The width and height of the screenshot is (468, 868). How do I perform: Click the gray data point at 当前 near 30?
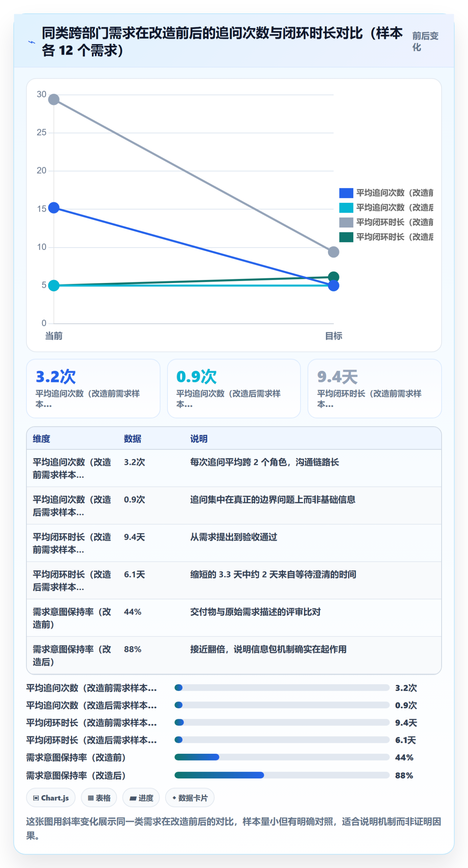tap(54, 99)
